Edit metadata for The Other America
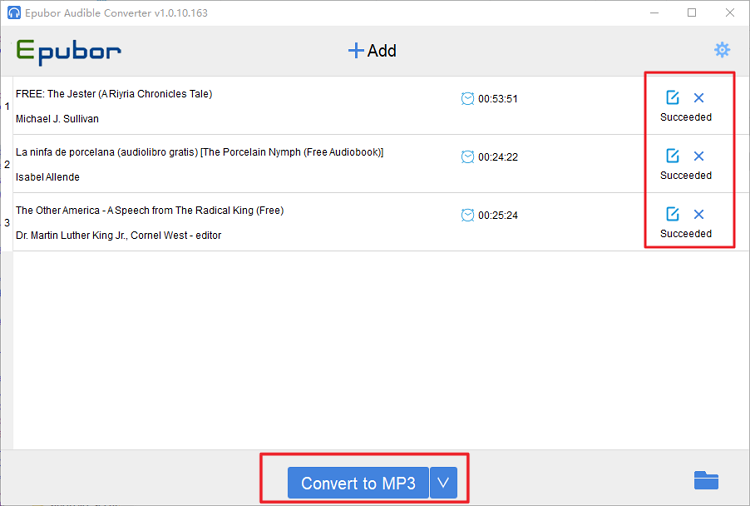750x506 pixels. (673, 214)
